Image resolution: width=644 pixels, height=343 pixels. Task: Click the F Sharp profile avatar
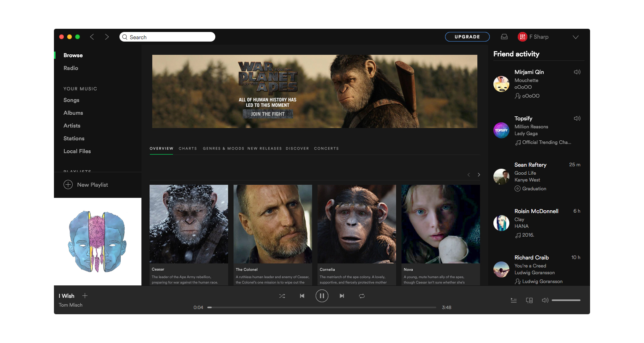[x=522, y=37]
